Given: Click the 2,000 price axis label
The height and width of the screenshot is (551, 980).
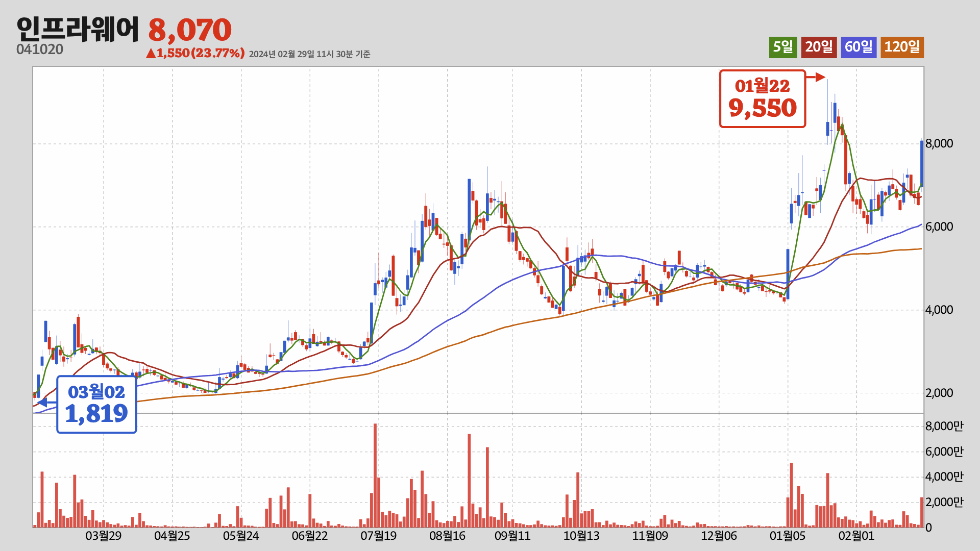Looking at the screenshot, I should click(939, 393).
